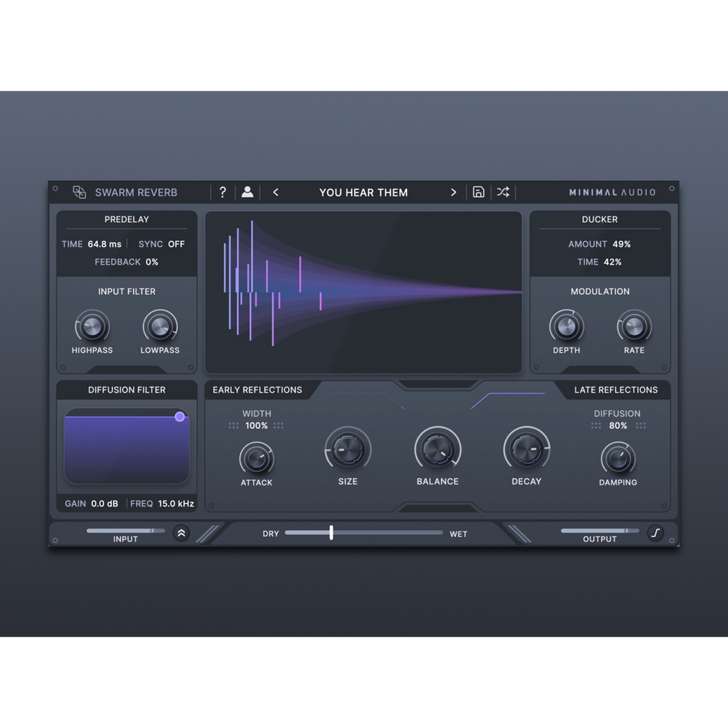Click the DRY label
Image resolution: width=728 pixels, height=728 pixels.
271,534
